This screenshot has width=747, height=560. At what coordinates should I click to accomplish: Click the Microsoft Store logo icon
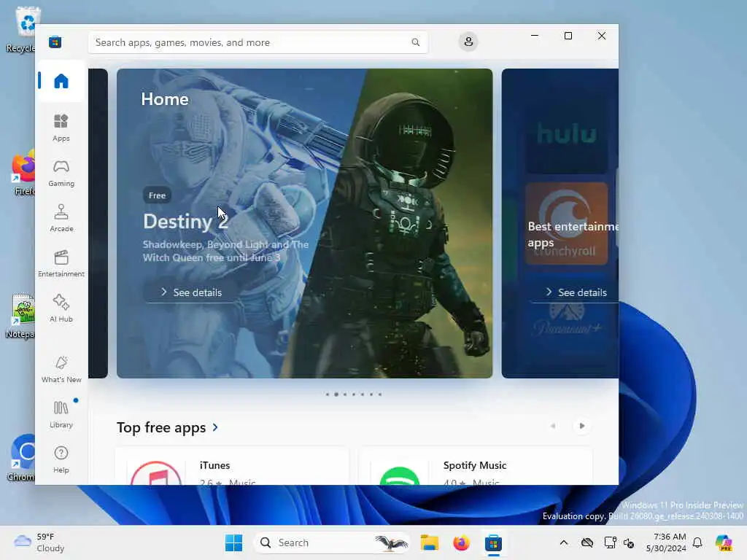point(55,42)
